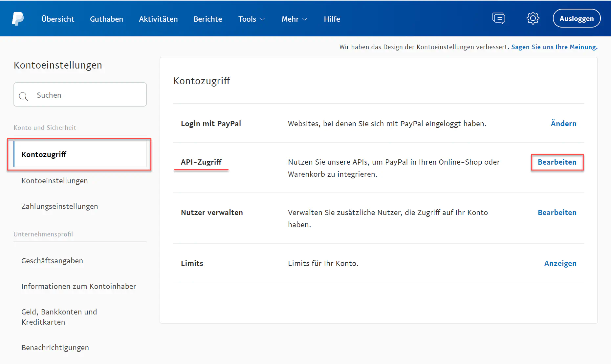Open the settings gear icon

pos(533,18)
